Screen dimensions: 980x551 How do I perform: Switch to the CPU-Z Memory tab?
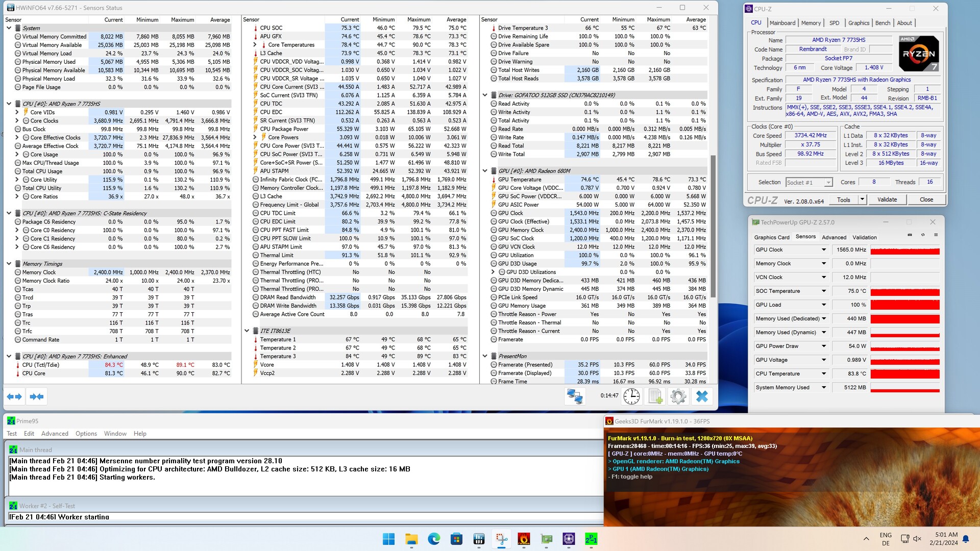(811, 23)
